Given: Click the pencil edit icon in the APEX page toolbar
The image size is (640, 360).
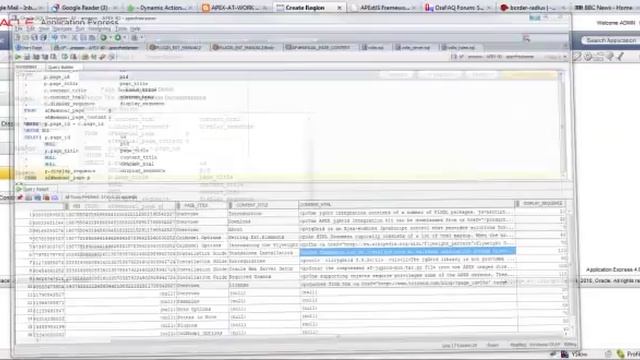Looking at the screenshot, I should tap(577, 57).
